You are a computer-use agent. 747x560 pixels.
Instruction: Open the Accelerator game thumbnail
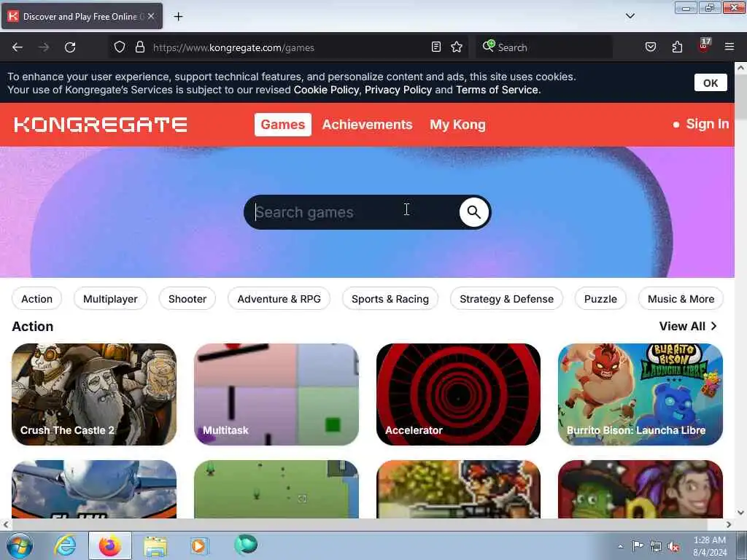[x=458, y=394]
